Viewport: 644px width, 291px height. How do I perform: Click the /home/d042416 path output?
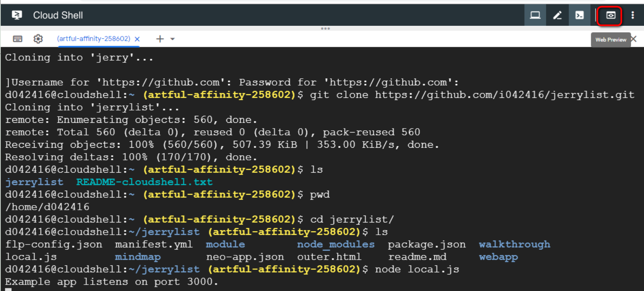tap(47, 207)
